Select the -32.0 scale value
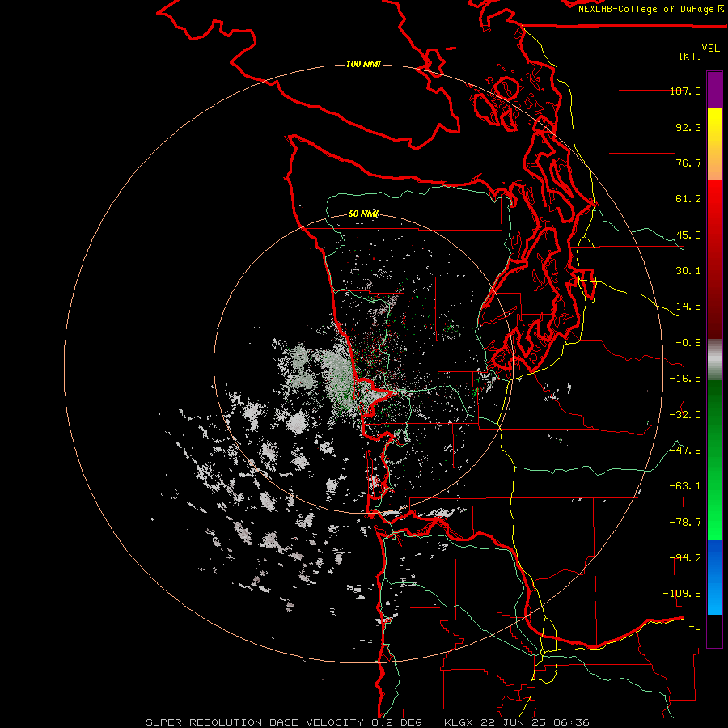Viewport: 728px width, 728px height. pos(685,415)
